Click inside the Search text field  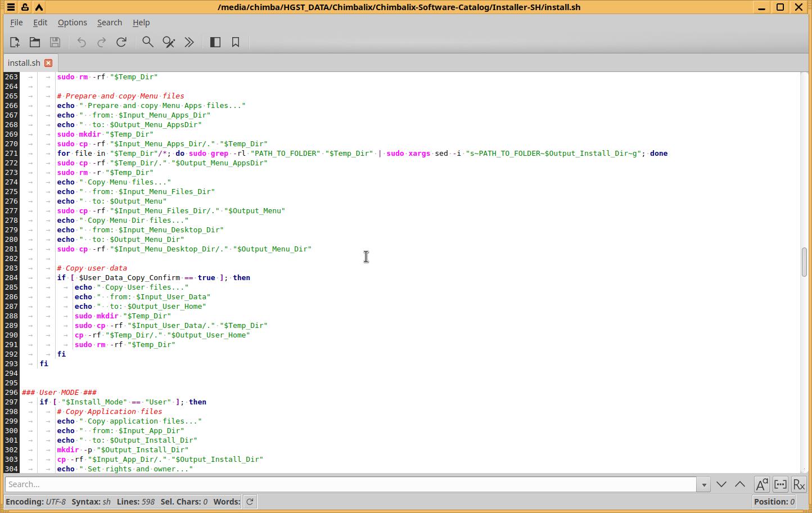[x=349, y=484]
